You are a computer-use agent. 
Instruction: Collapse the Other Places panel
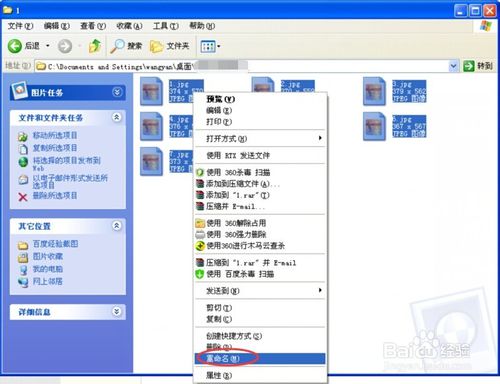(x=117, y=226)
